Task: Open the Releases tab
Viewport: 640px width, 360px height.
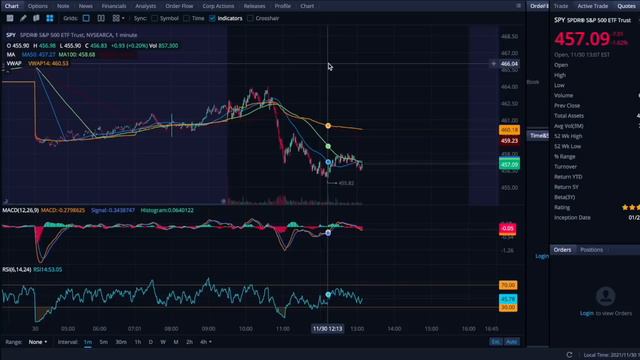Action: pos(254,6)
